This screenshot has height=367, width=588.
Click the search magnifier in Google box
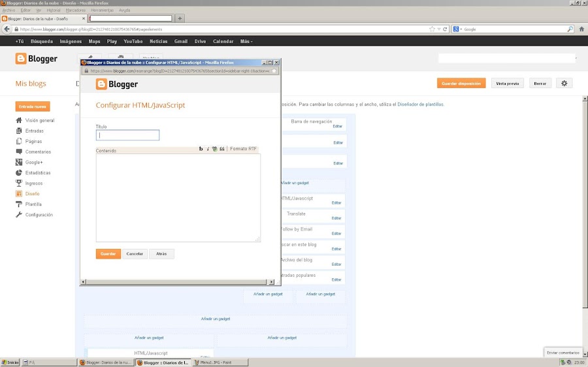[x=570, y=29]
